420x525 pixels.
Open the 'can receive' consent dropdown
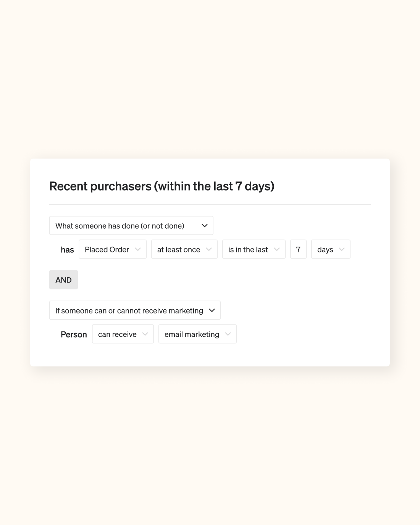tap(123, 334)
